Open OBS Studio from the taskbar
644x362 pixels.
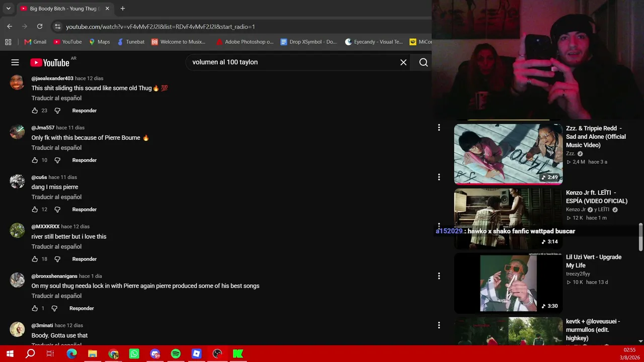tap(217, 354)
